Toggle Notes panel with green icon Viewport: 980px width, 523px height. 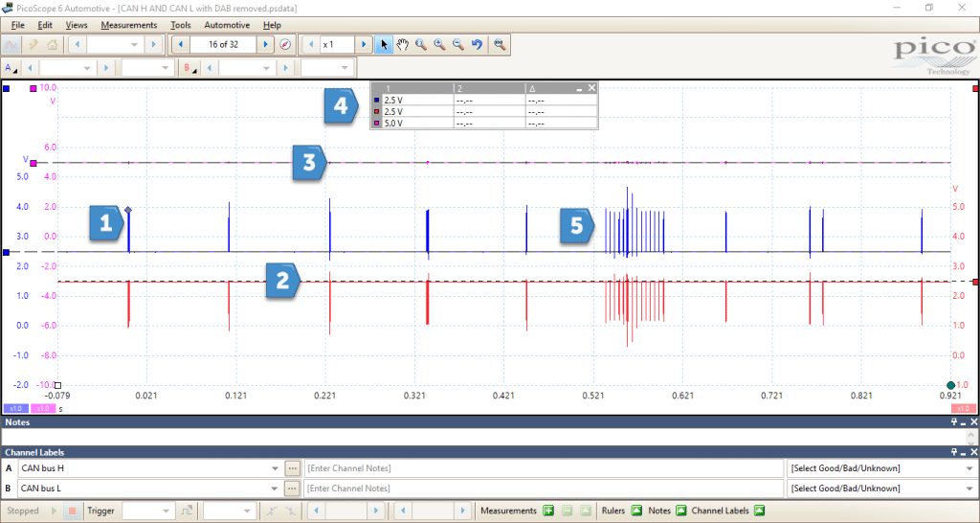click(x=680, y=511)
